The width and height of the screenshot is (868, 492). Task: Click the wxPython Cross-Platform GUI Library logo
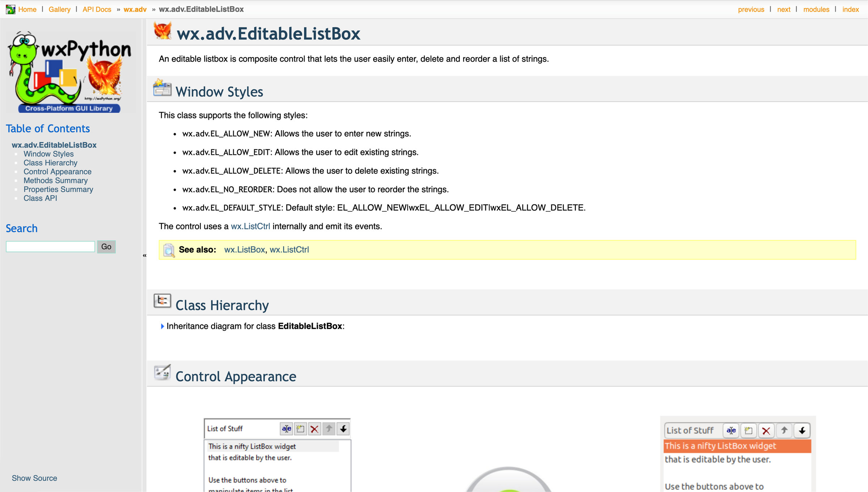pos(69,72)
